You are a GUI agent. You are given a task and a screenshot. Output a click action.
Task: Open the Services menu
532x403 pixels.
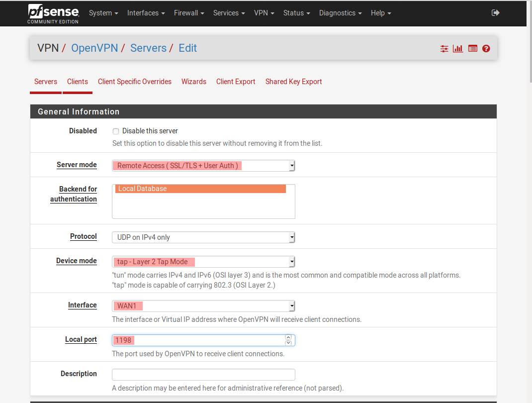(x=229, y=13)
